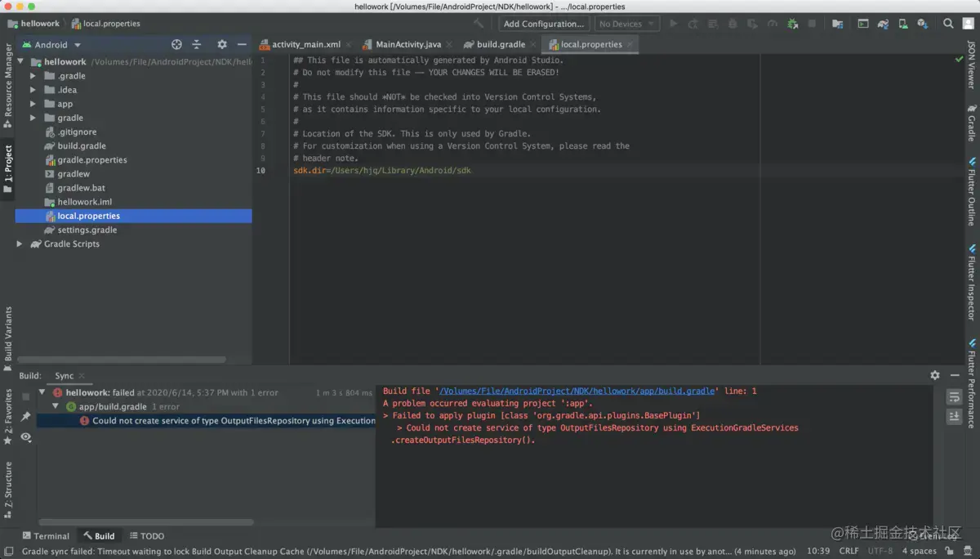The width and height of the screenshot is (980, 559).
Task: Click the pin tab icon in Build panel
Action: (x=26, y=417)
